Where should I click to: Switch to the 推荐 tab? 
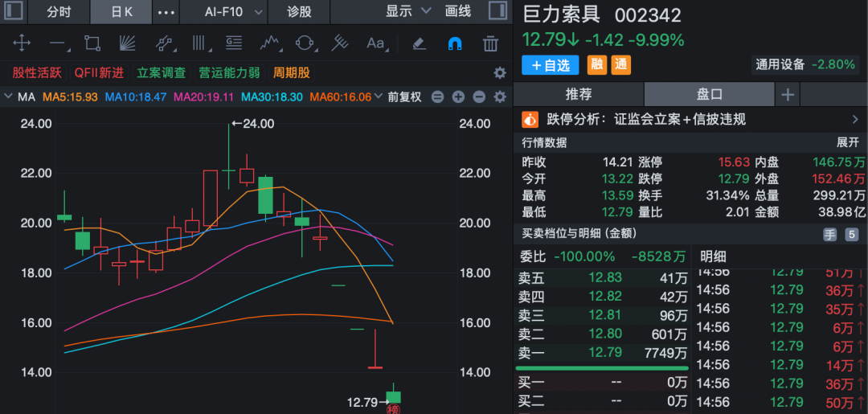click(579, 94)
